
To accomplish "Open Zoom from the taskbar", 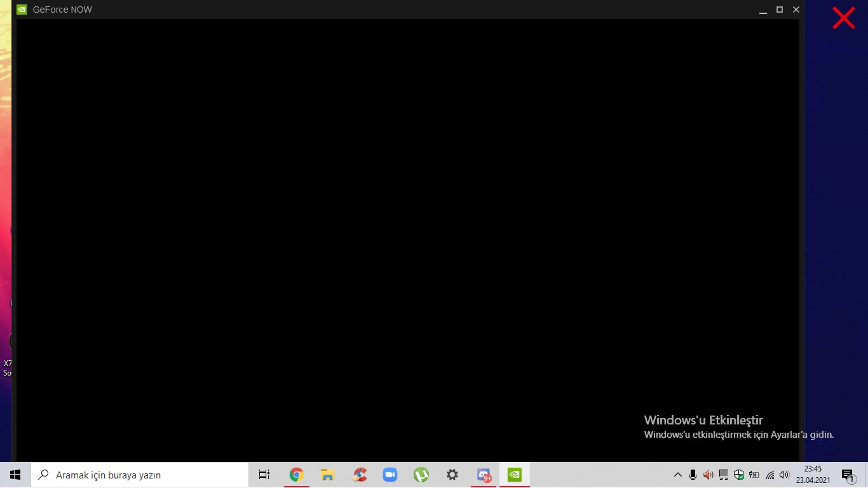I will point(390,475).
